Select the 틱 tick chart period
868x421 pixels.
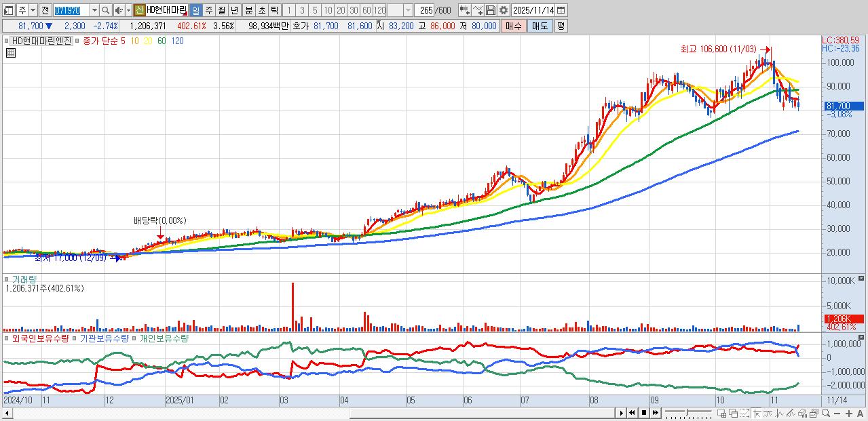coord(274,10)
